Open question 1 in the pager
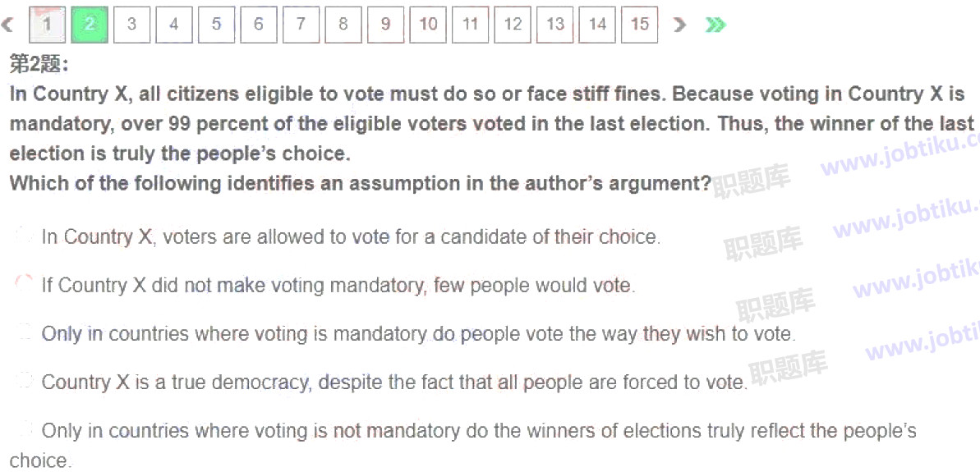980x472 pixels. [47, 25]
